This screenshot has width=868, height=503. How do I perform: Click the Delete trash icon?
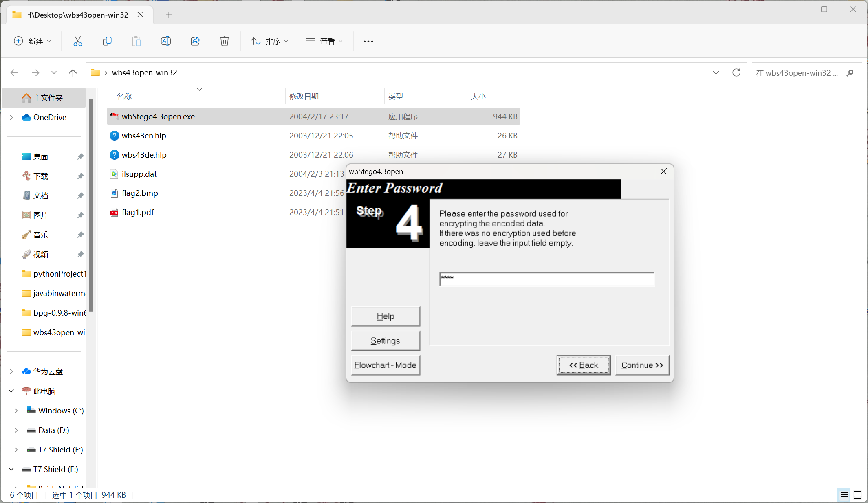(225, 41)
